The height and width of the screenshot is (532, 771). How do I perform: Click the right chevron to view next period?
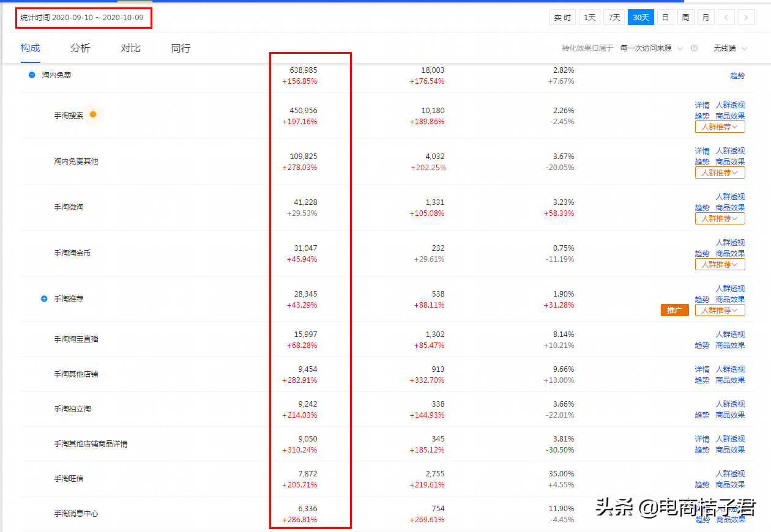[746, 17]
